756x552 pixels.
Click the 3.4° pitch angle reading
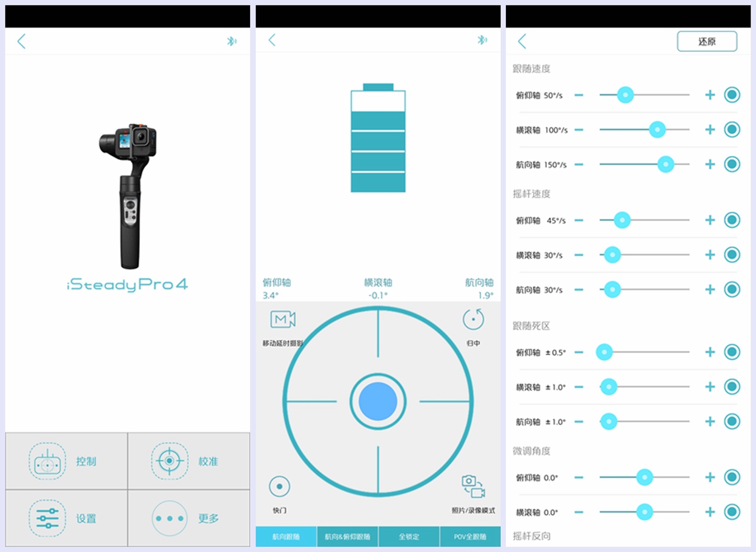tap(270, 295)
